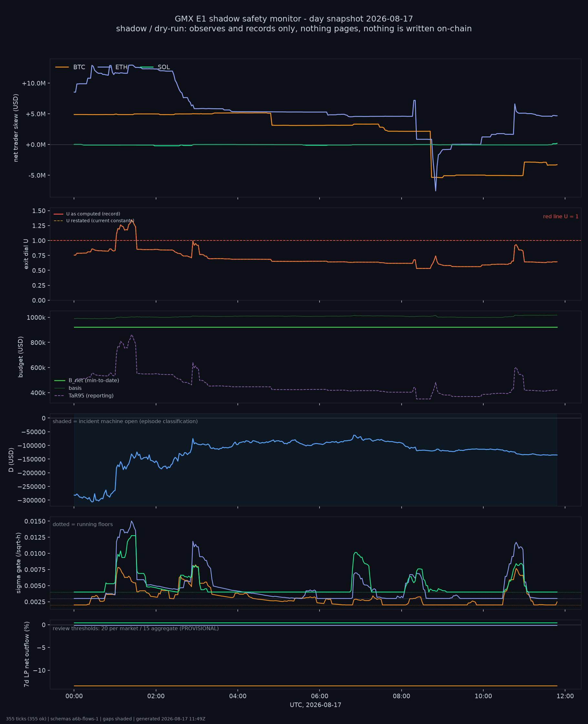The image size is (588, 724).
Task: Click the "12:00" time tick label
Action: tap(565, 696)
